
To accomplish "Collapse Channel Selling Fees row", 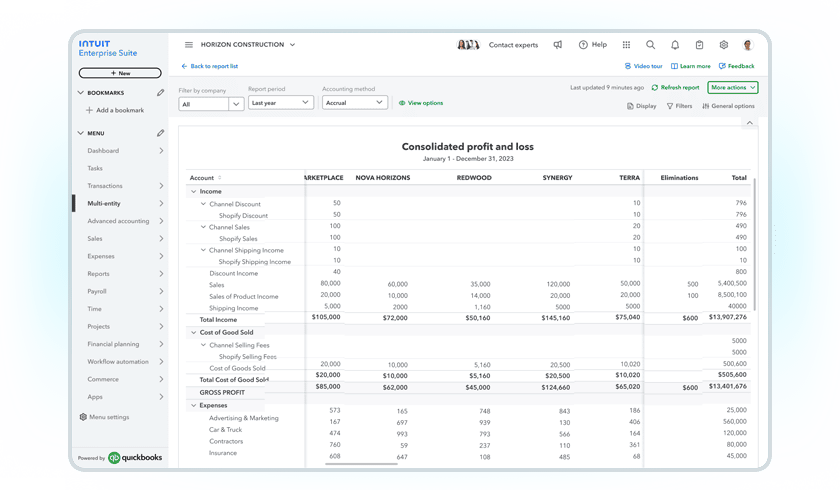I will click(203, 345).
